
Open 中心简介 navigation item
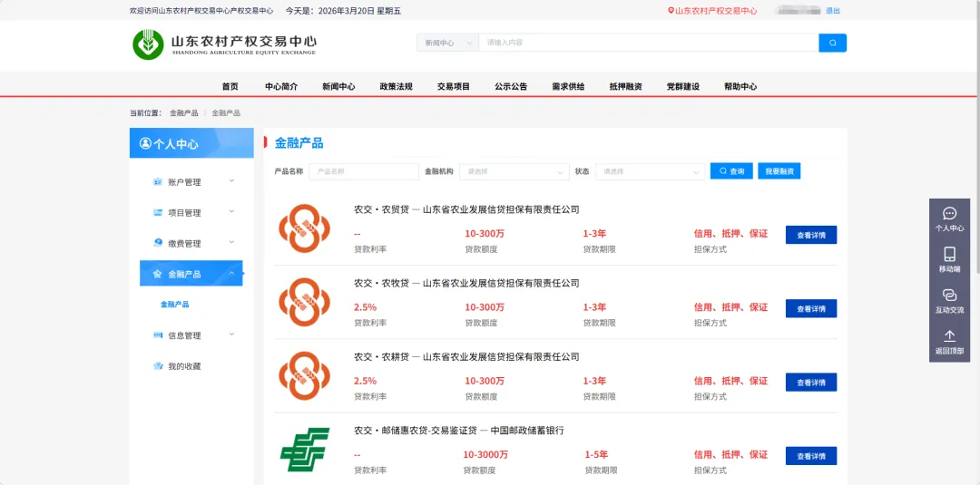[x=281, y=87]
